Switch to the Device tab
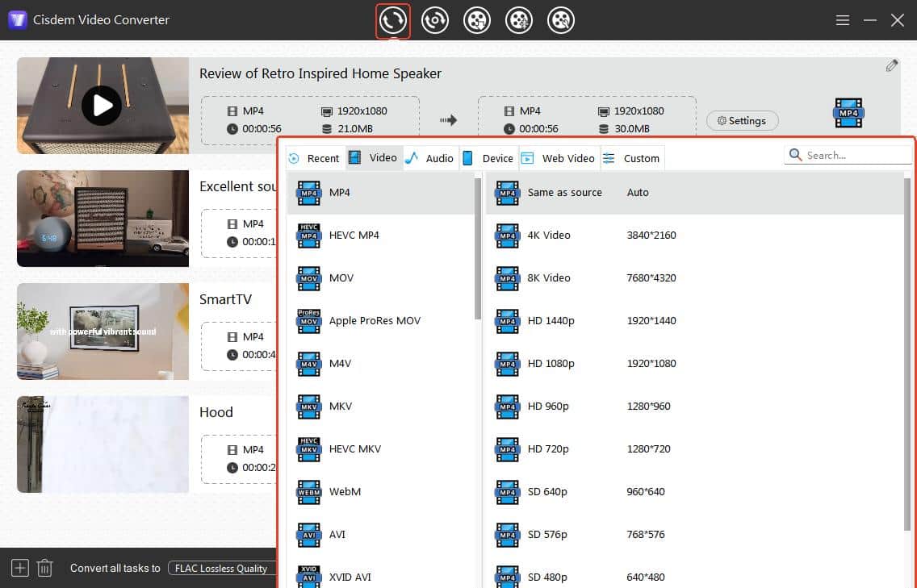The image size is (917, 588). (x=489, y=158)
